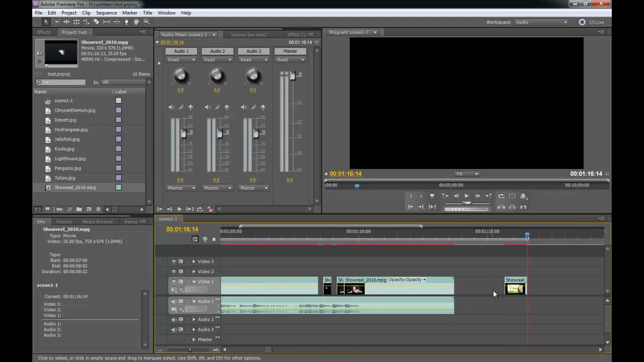
Task: Toggle Video 1 track output eye
Action: (x=174, y=282)
